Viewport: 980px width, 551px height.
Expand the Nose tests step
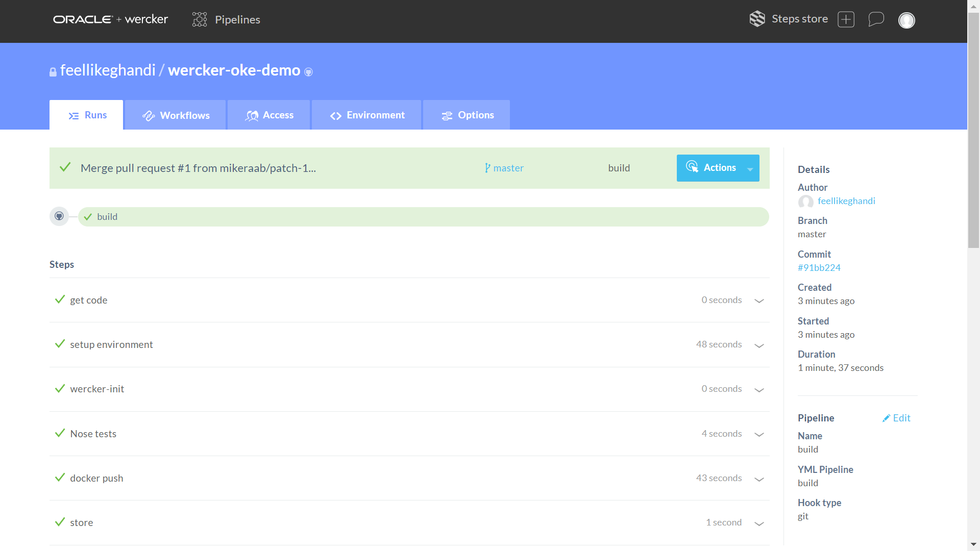click(759, 434)
